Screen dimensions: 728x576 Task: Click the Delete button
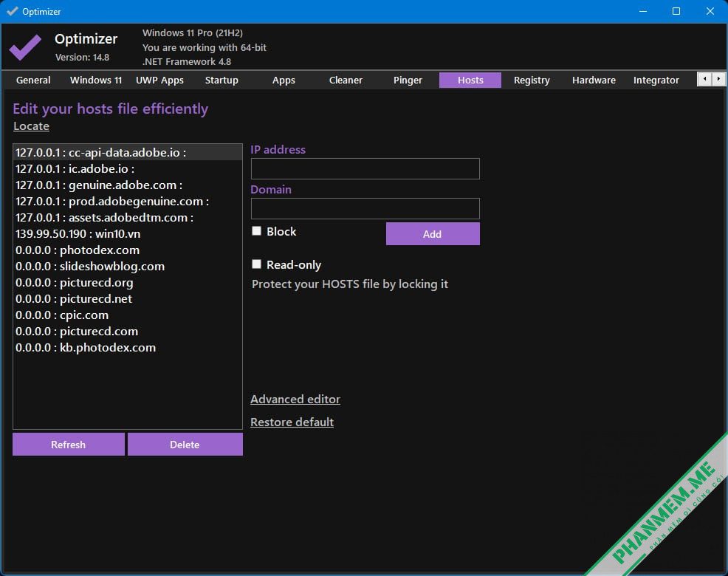[x=185, y=445]
